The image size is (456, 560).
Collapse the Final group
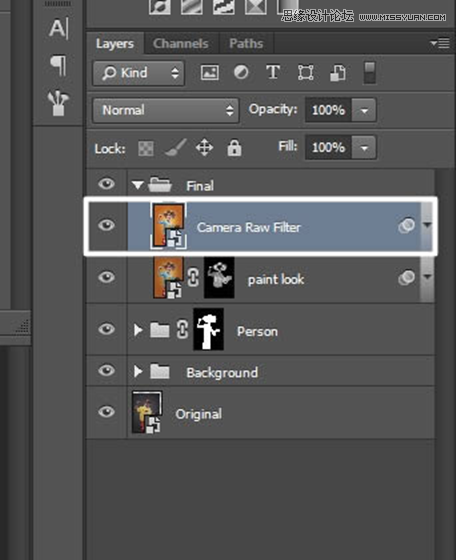tap(137, 185)
